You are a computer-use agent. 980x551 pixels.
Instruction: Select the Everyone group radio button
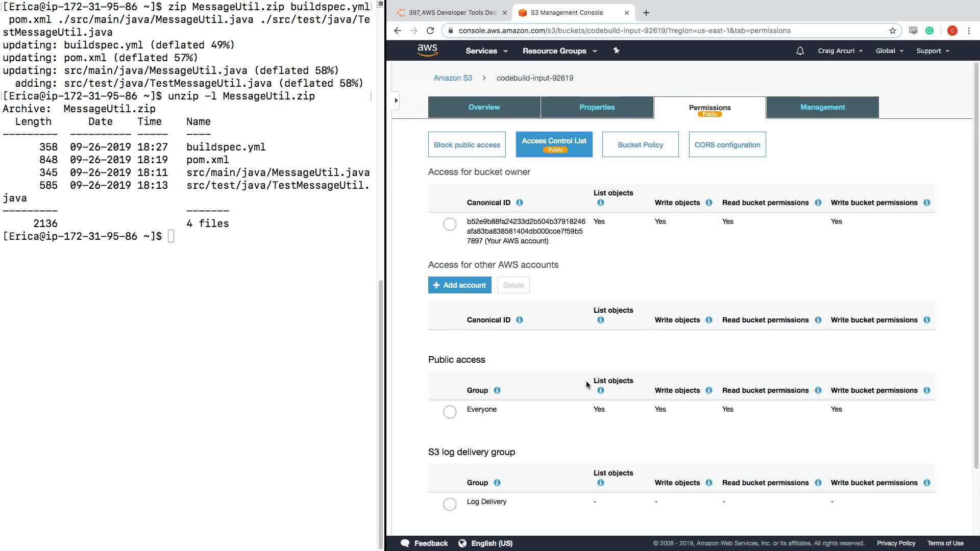[450, 412]
